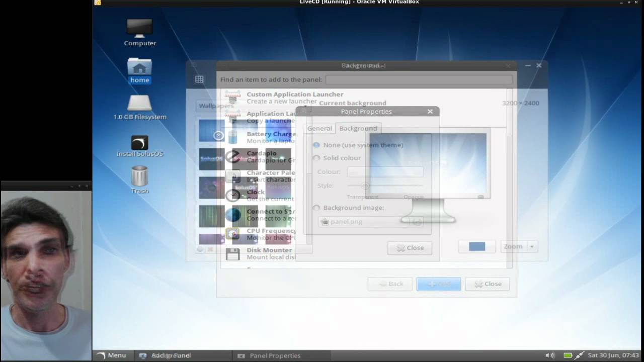The height and width of the screenshot is (362, 644).
Task: Switch to the Background tab in Panel Properties
Action: point(358,128)
